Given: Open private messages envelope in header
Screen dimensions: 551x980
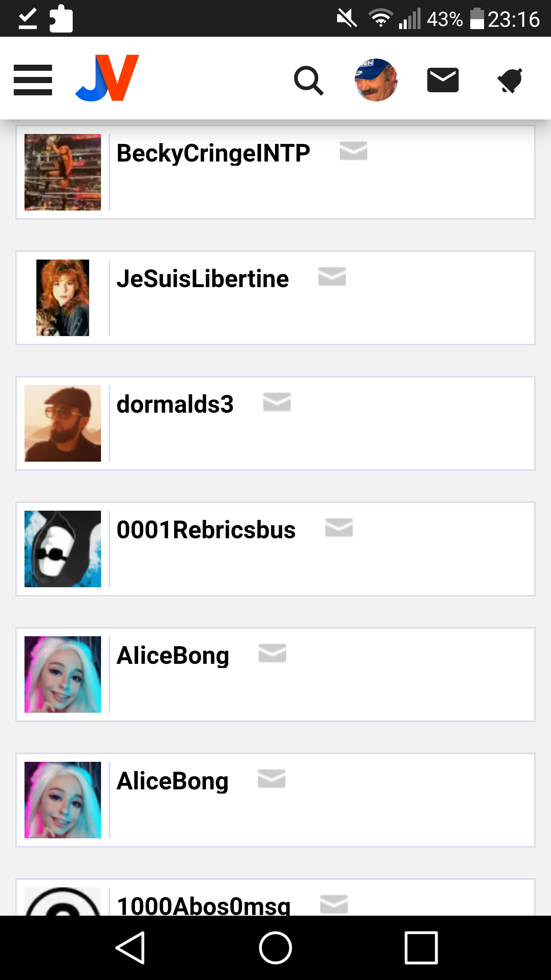Looking at the screenshot, I should pyautogui.click(x=443, y=80).
